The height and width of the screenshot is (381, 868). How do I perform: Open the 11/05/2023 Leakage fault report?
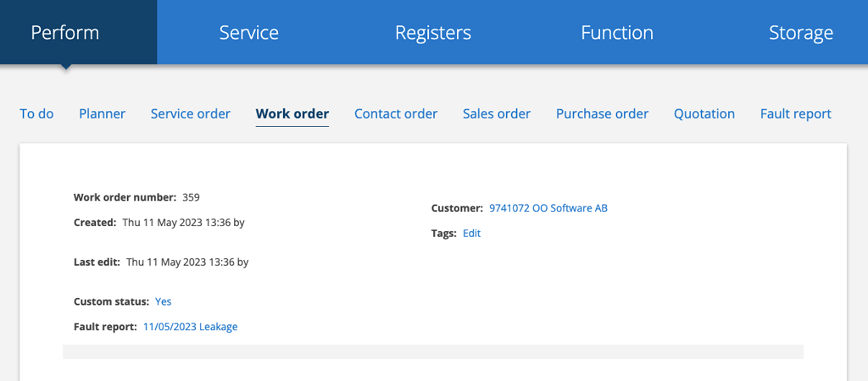190,327
